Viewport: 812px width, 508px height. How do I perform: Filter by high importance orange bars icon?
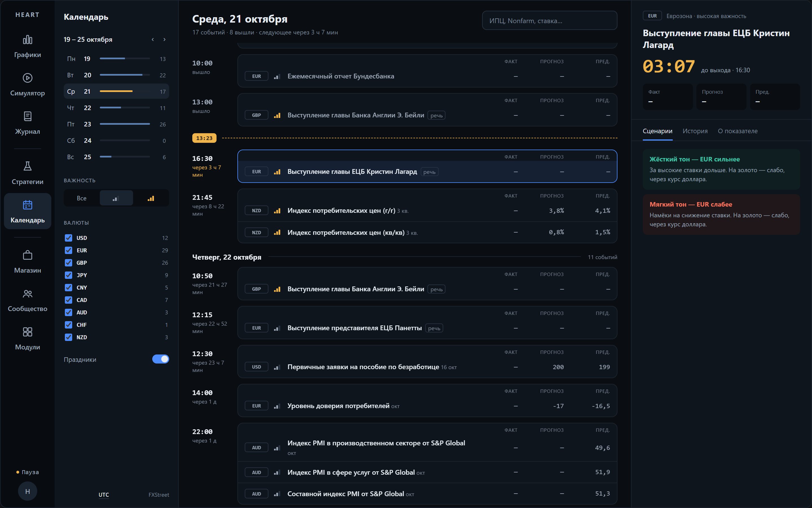(x=151, y=198)
